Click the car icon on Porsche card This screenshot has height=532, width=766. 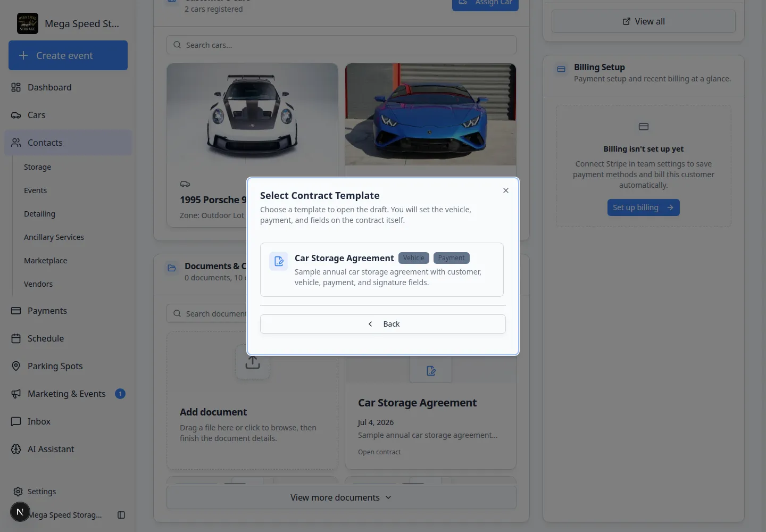185,184
